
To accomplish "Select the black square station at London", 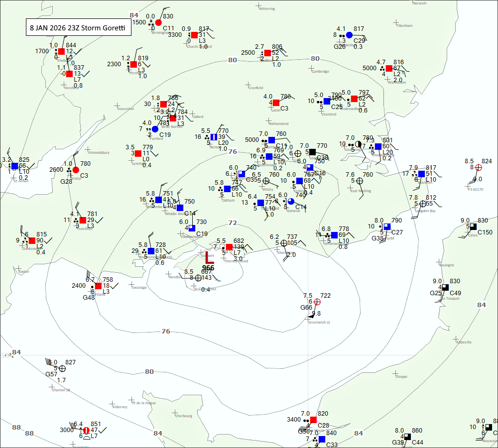I will click(312, 152).
